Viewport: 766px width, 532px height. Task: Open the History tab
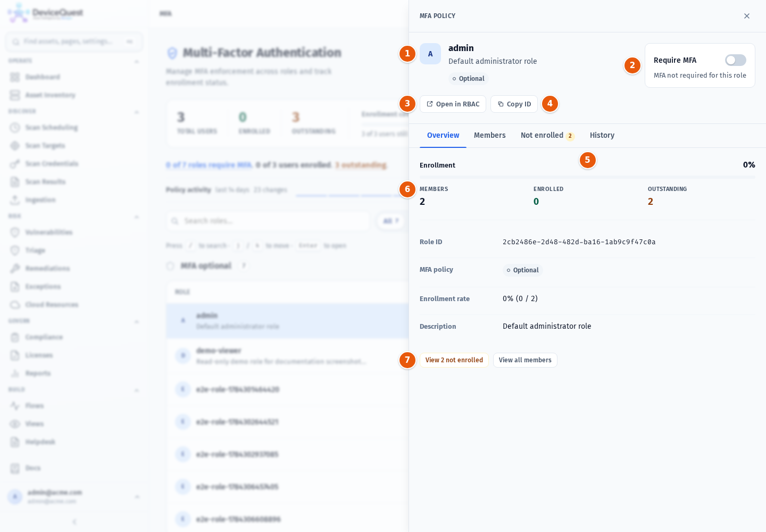[x=602, y=135]
